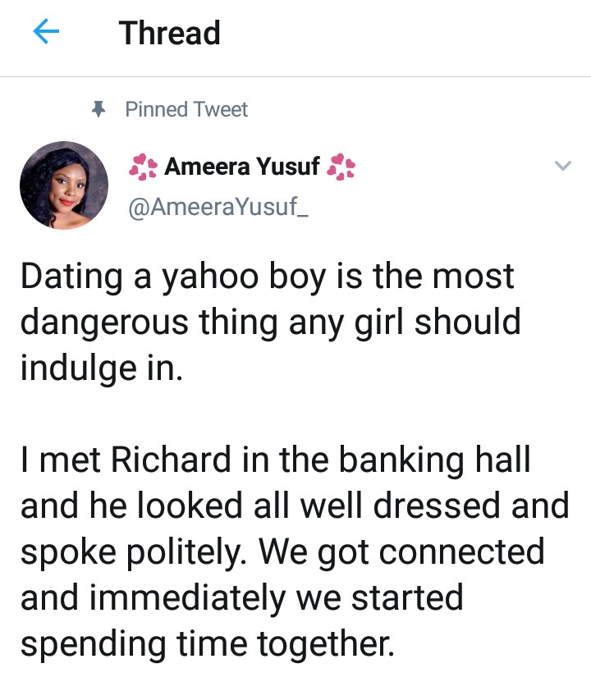591x700 pixels.
Task: Click the pin icon beside Pinned Tweet
Action: pyautogui.click(x=98, y=110)
